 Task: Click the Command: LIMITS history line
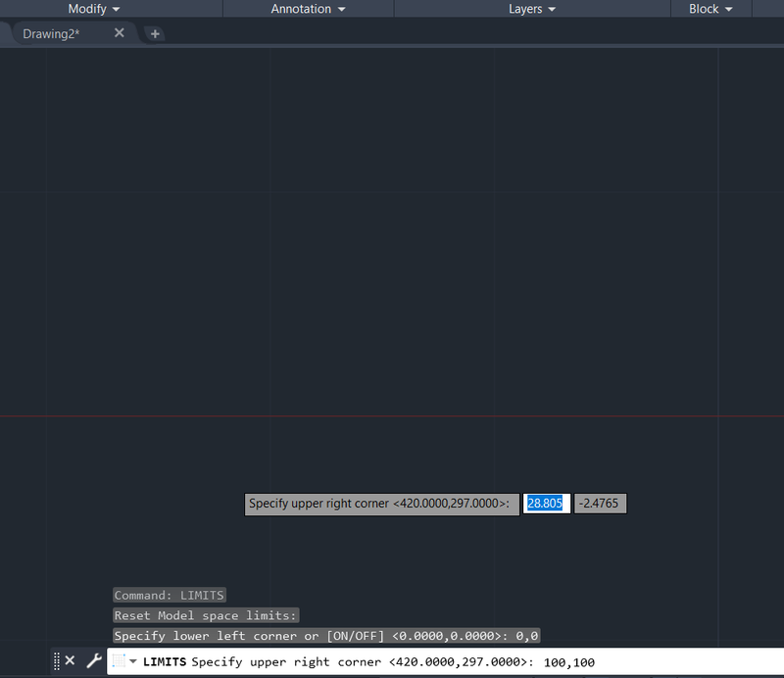pyautogui.click(x=169, y=595)
